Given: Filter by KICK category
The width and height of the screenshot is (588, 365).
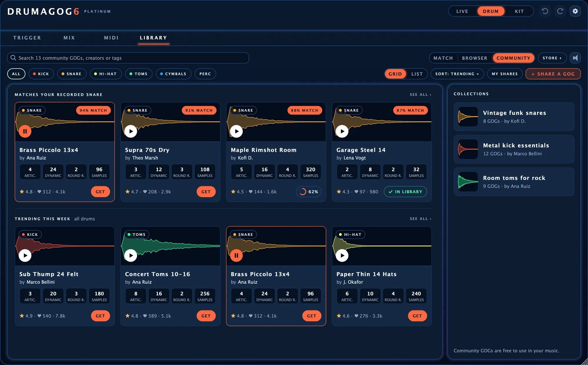Looking at the screenshot, I should pyautogui.click(x=41, y=74).
